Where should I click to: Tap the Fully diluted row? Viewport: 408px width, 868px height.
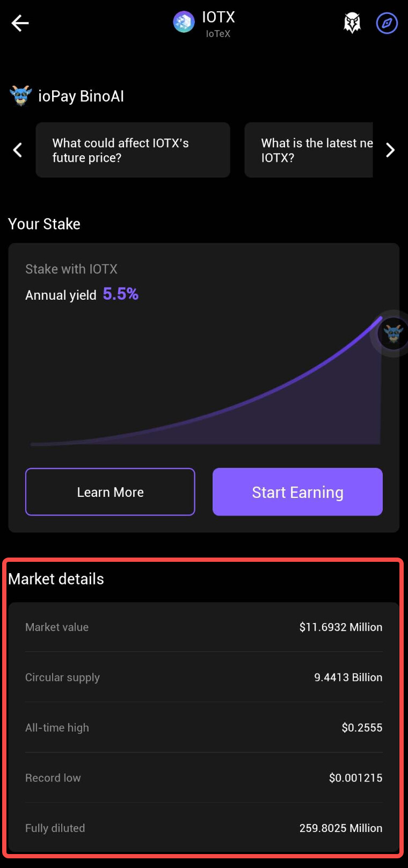tap(203, 828)
